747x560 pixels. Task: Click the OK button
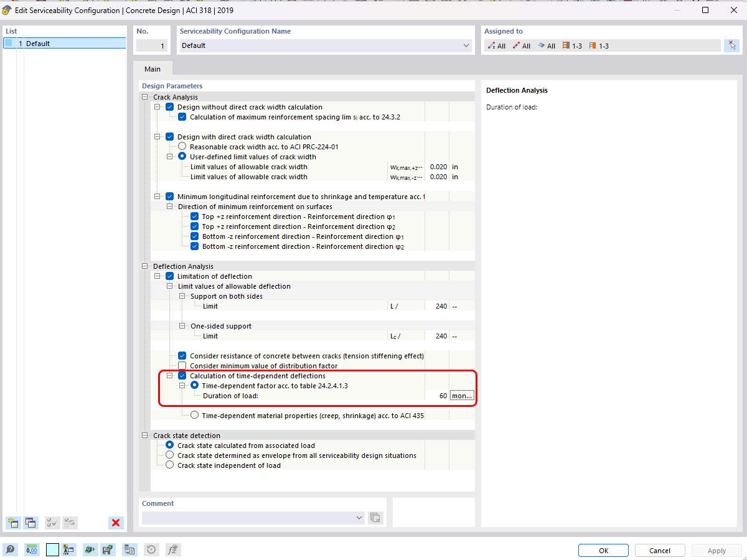[603, 550]
